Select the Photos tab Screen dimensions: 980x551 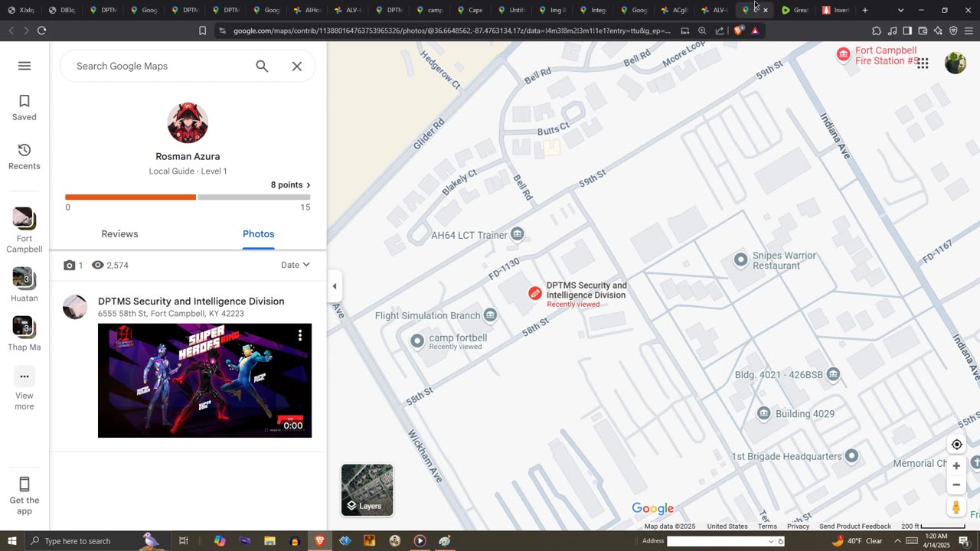tap(259, 234)
